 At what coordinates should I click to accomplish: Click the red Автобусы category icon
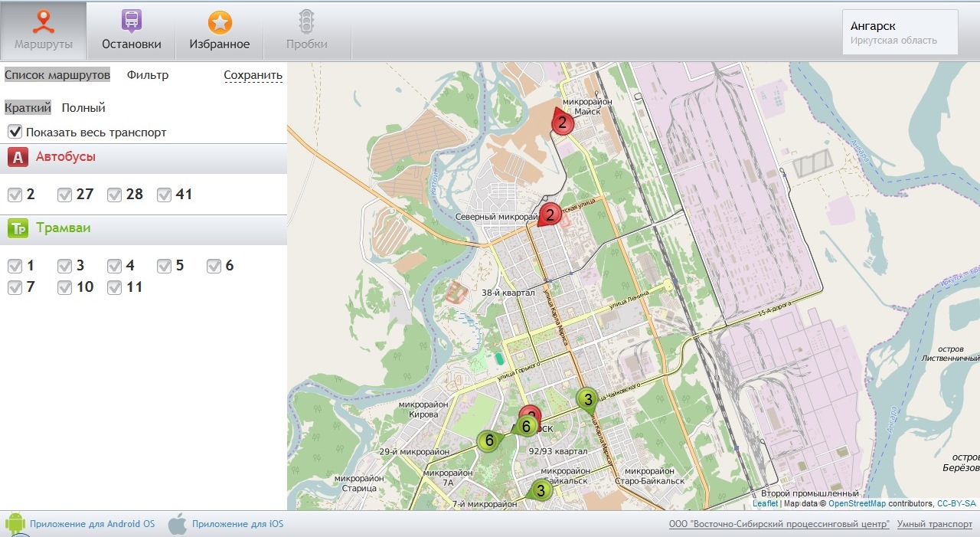pos(18,157)
